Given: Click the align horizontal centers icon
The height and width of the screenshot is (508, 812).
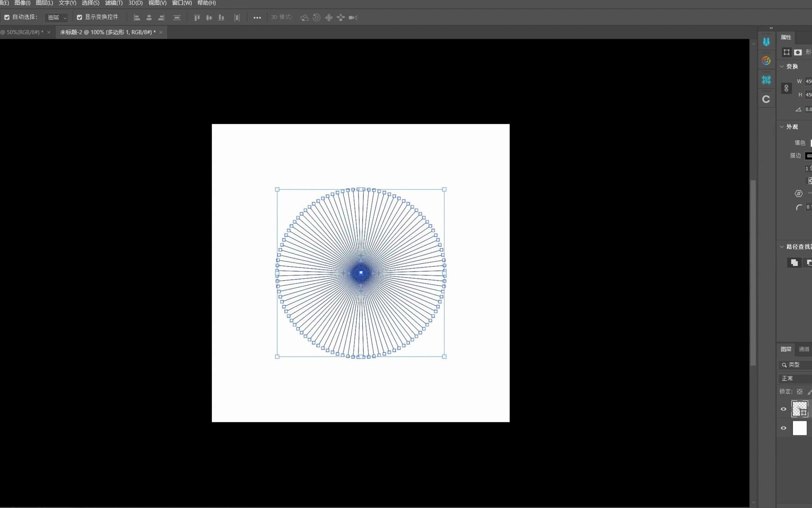Looking at the screenshot, I should click(149, 18).
